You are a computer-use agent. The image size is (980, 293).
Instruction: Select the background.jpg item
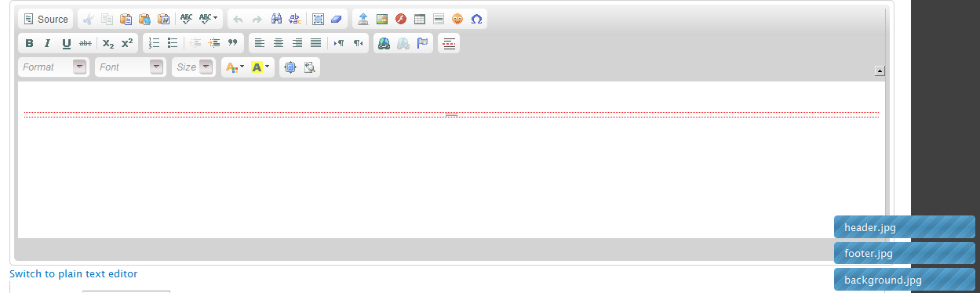click(905, 280)
